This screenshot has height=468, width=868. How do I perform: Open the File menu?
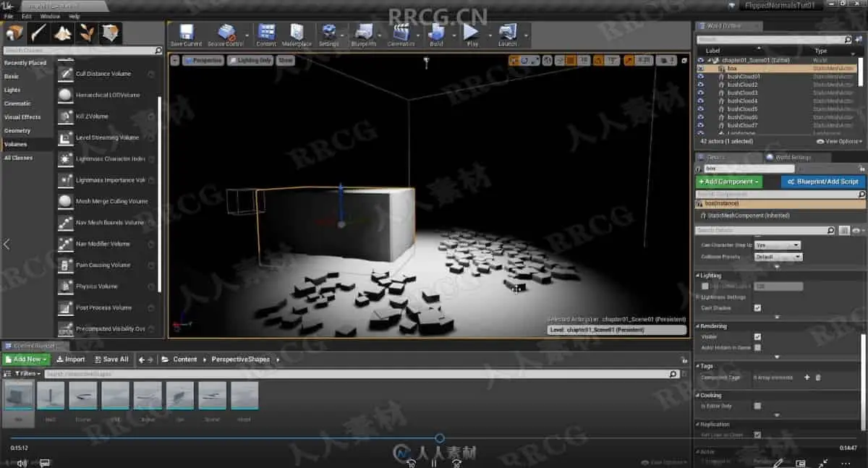point(9,16)
